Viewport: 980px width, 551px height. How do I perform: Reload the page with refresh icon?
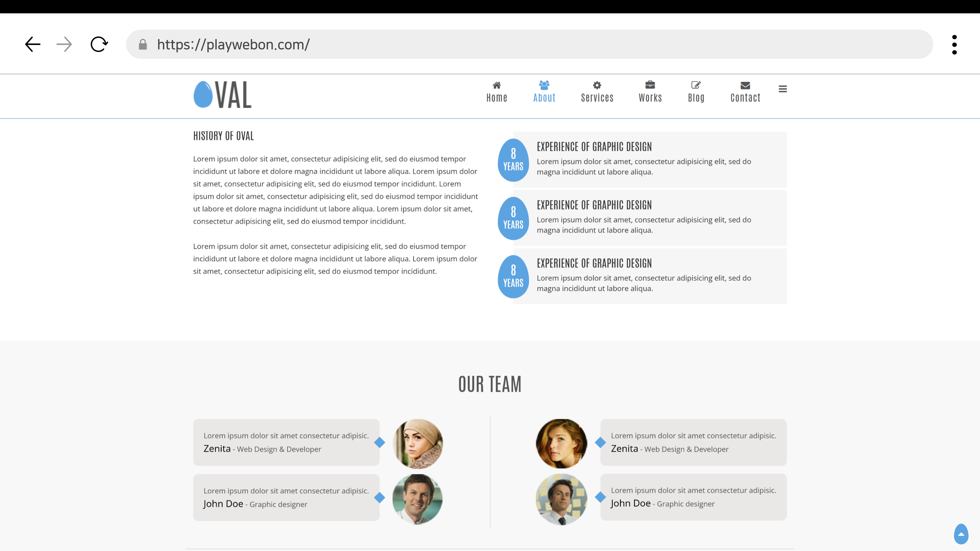click(99, 44)
